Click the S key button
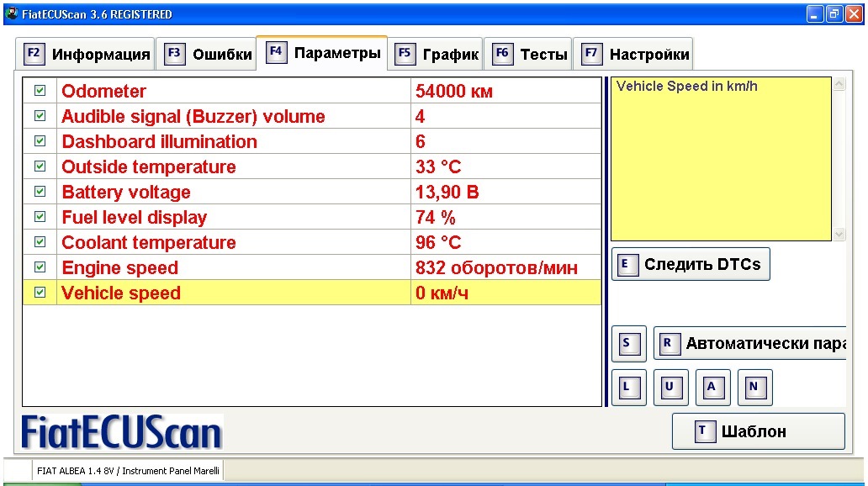The width and height of the screenshot is (868, 486). click(x=629, y=343)
